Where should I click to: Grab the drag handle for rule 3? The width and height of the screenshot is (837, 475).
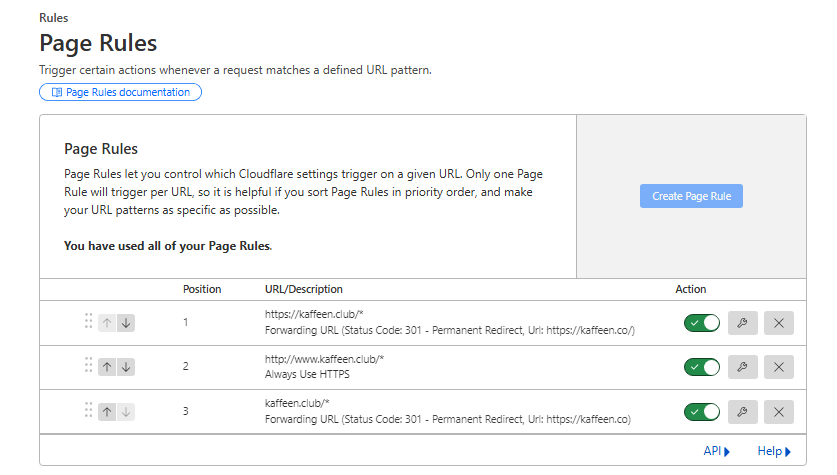coord(88,410)
